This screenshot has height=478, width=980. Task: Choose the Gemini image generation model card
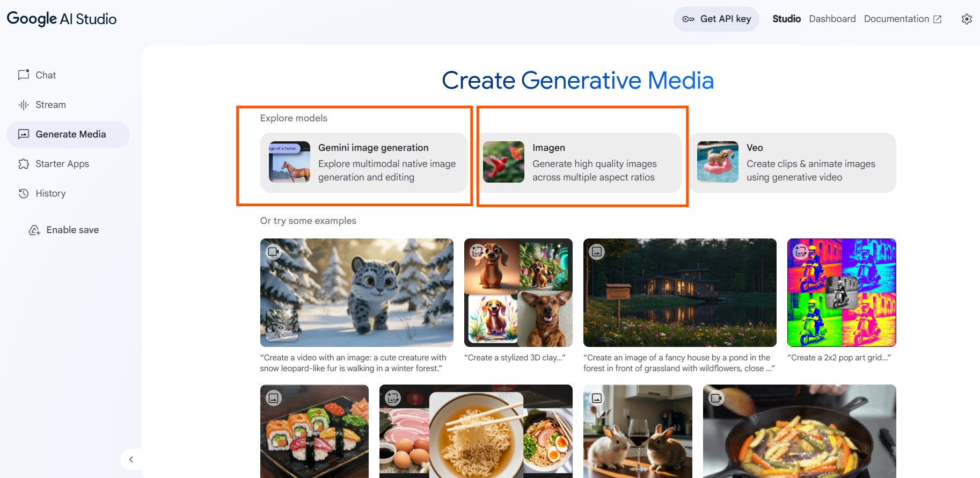pos(364,163)
